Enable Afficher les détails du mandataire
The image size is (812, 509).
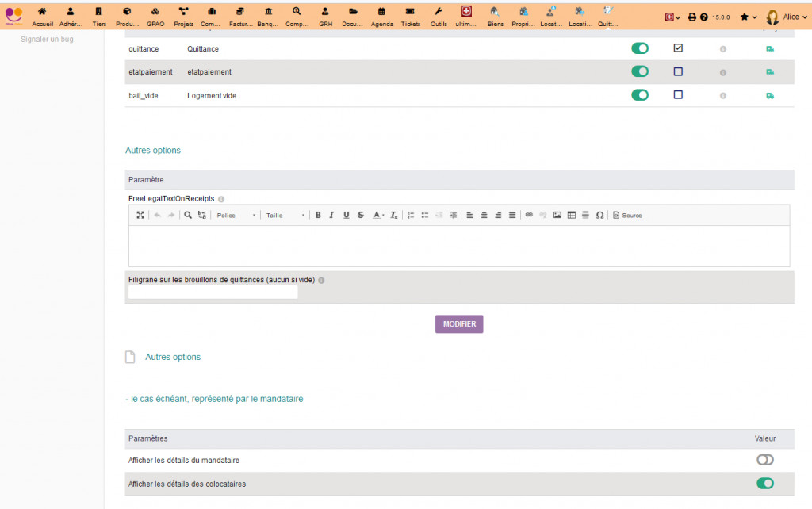click(765, 460)
